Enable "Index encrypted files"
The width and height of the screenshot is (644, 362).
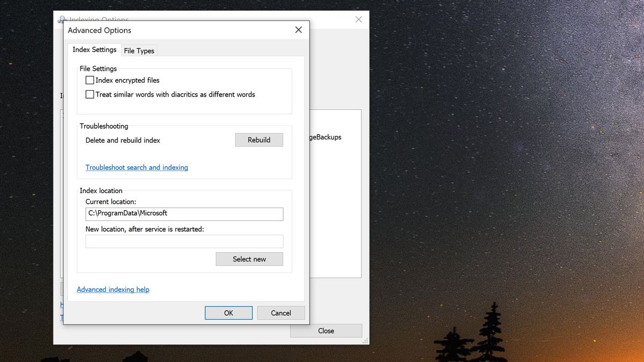[90, 80]
